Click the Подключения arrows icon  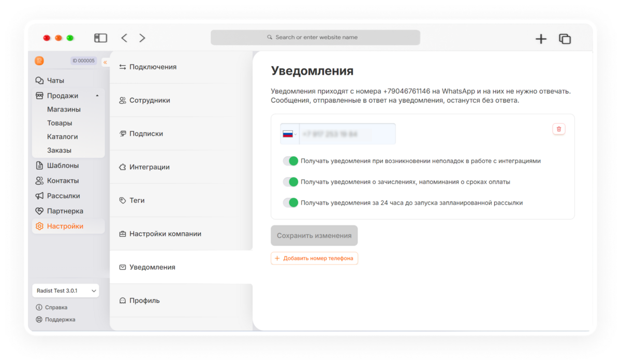123,67
